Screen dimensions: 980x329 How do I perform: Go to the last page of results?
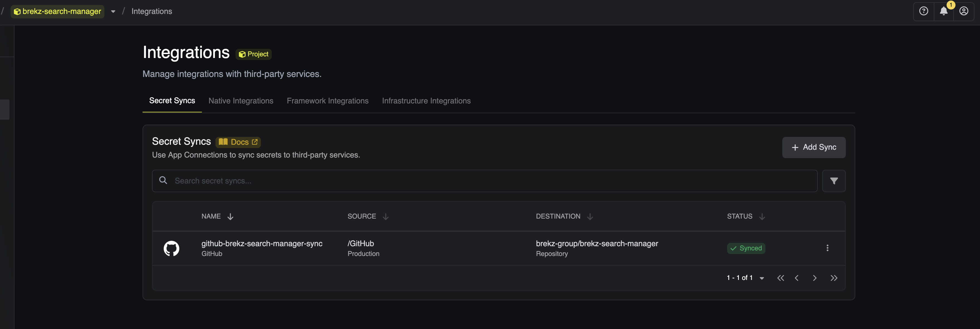(x=834, y=278)
